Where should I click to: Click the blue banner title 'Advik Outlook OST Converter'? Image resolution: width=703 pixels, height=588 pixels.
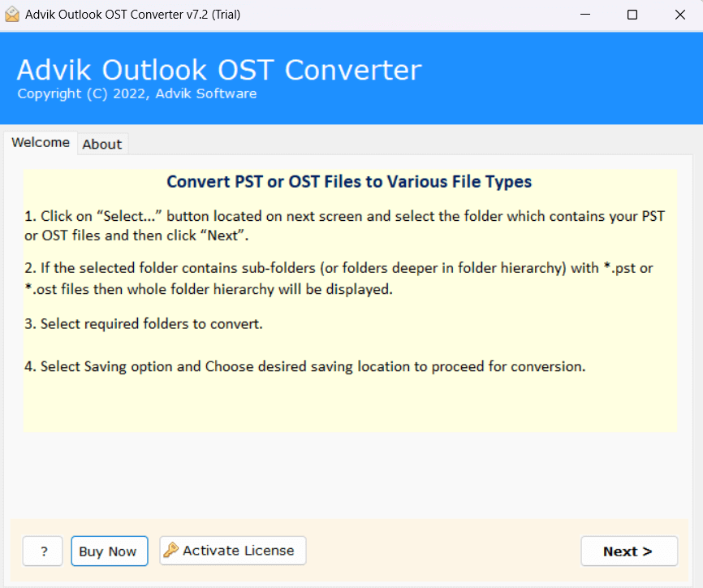tap(219, 70)
